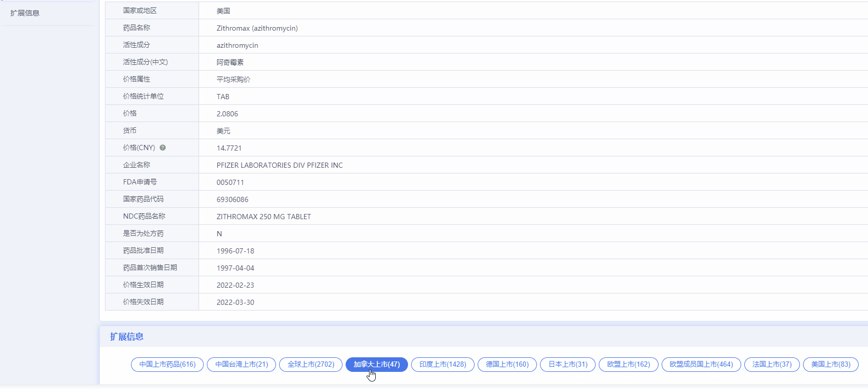Select the FDA application number 0050711
This screenshot has width=868, height=389.
pyautogui.click(x=230, y=182)
